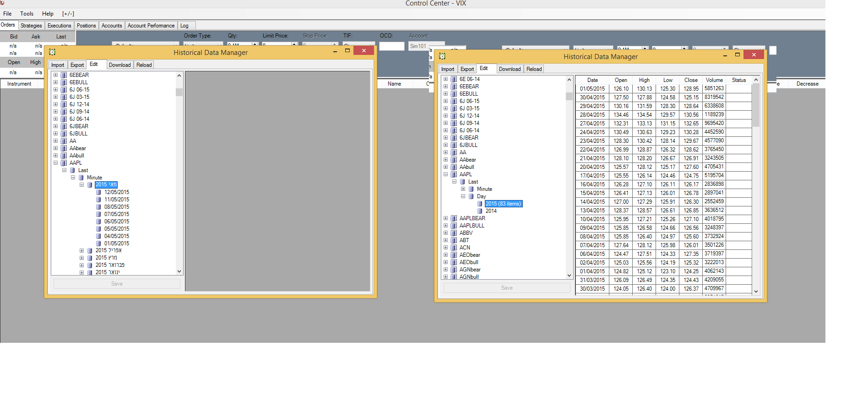Collapse the Day node in the right window

(463, 196)
